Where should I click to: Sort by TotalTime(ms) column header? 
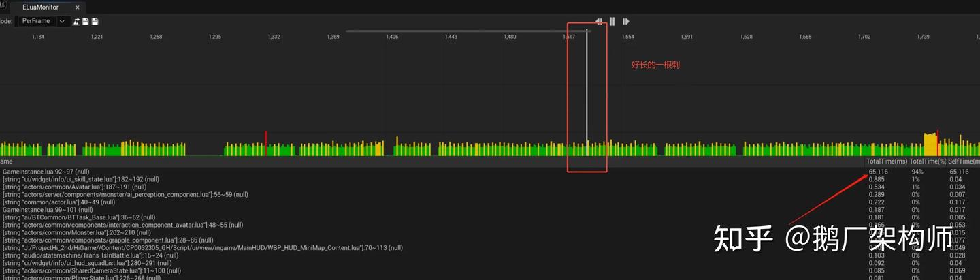coord(887,161)
